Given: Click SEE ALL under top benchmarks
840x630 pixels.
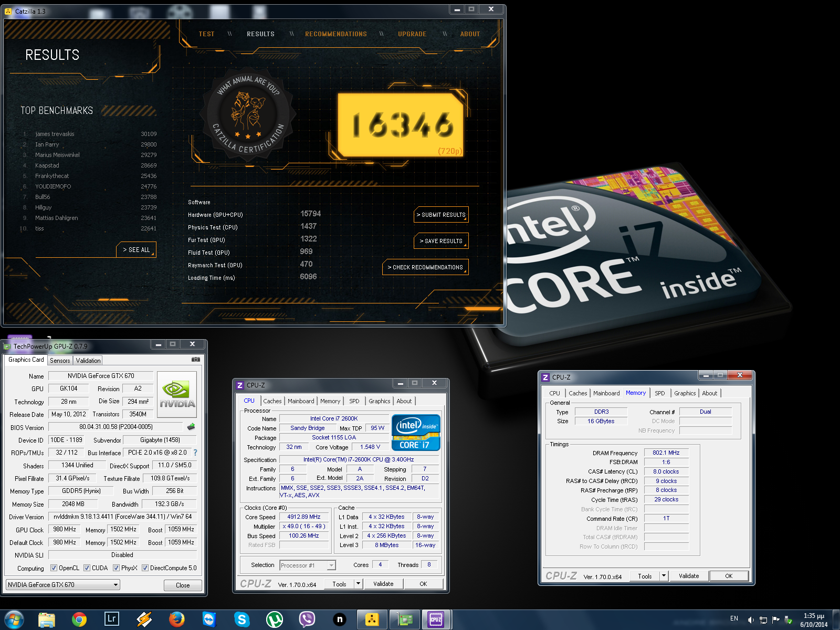Looking at the screenshot, I should tap(136, 250).
